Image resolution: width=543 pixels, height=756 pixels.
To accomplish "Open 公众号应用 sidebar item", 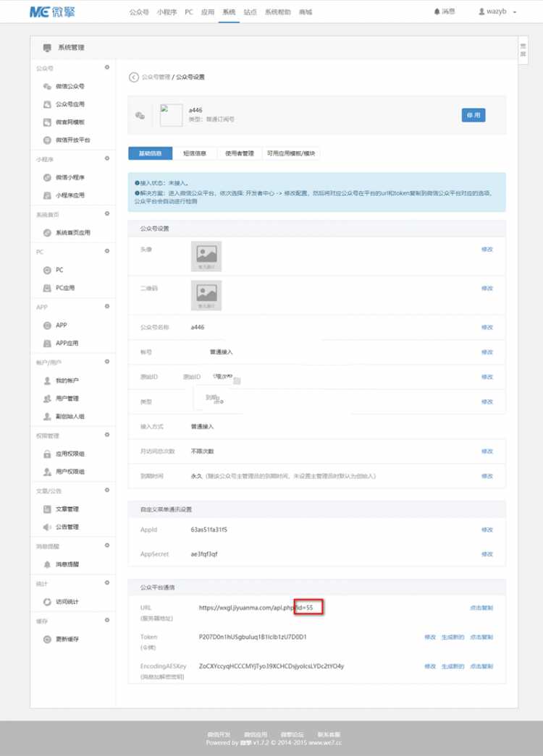I will point(70,104).
